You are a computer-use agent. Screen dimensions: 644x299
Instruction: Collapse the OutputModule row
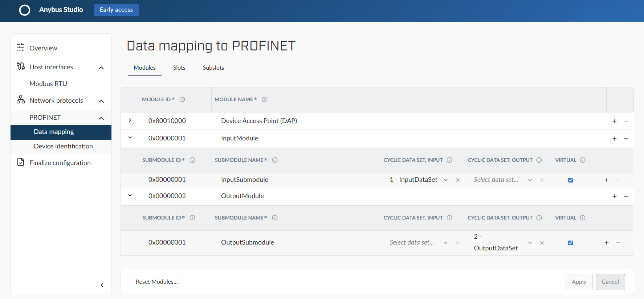click(x=130, y=195)
